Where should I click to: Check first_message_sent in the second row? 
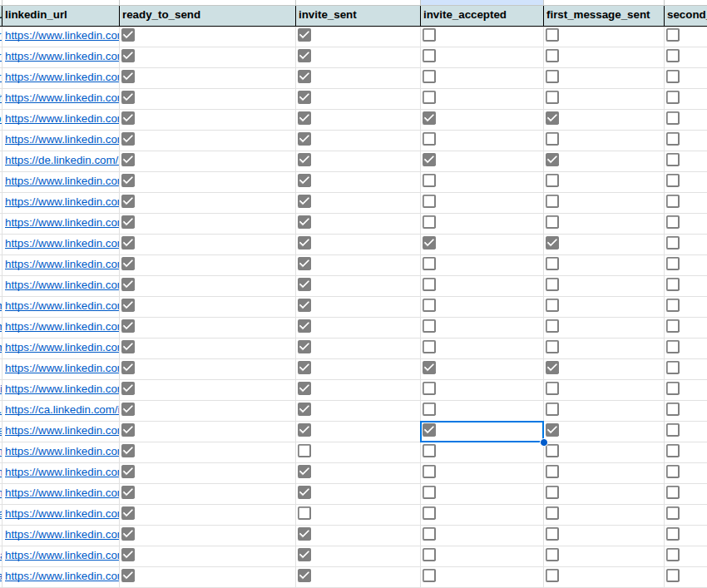(551, 56)
